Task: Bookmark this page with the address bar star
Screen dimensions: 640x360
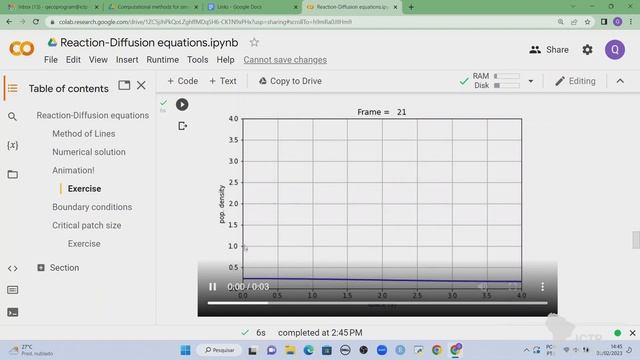Action: click(587, 22)
